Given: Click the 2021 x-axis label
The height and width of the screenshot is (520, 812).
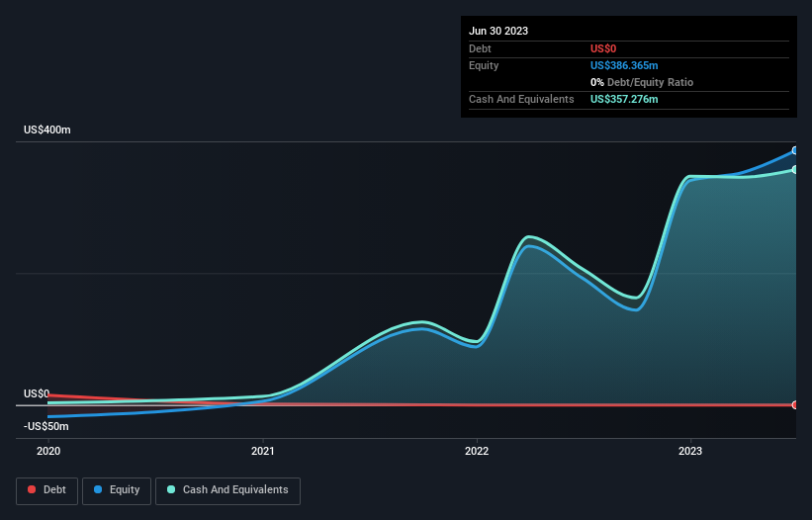Looking at the screenshot, I should pyautogui.click(x=262, y=451).
